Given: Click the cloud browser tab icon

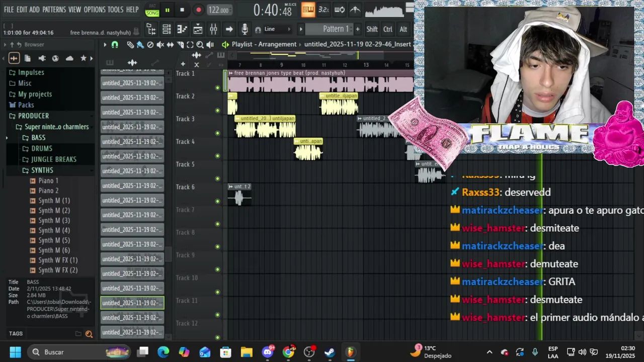Looking at the screenshot, I should (69, 58).
